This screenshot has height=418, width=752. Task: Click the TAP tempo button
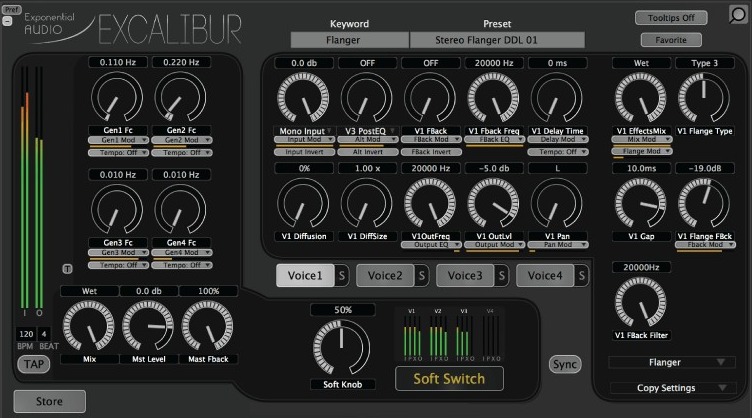[x=33, y=364]
